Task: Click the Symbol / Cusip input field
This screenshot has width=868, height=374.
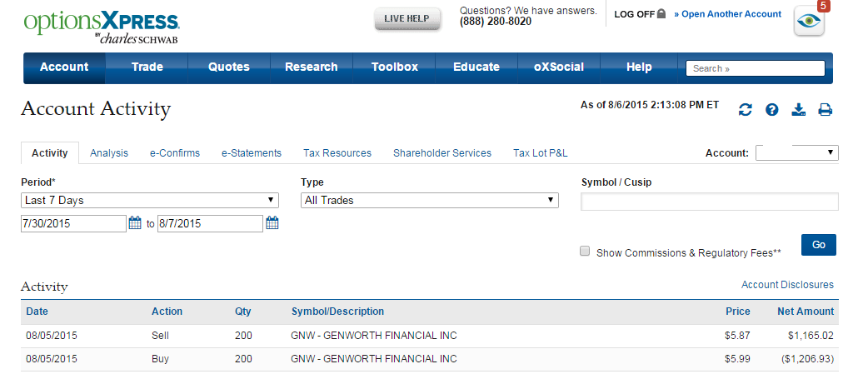Action: tap(709, 202)
